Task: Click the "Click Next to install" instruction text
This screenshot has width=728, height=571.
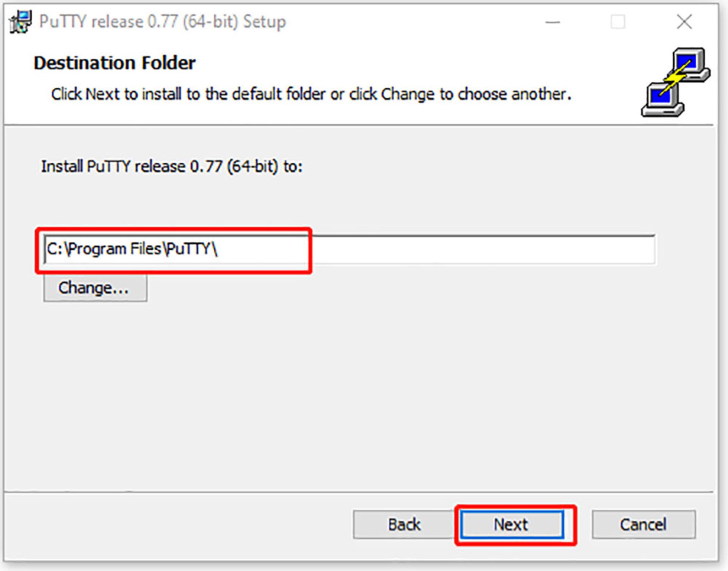Action: click(311, 94)
